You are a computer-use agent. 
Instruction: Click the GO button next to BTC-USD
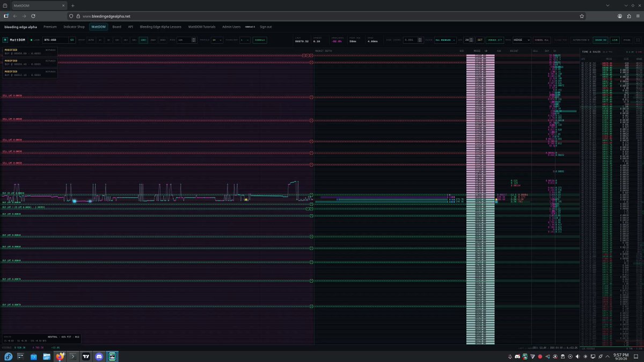pyautogui.click(x=72, y=40)
